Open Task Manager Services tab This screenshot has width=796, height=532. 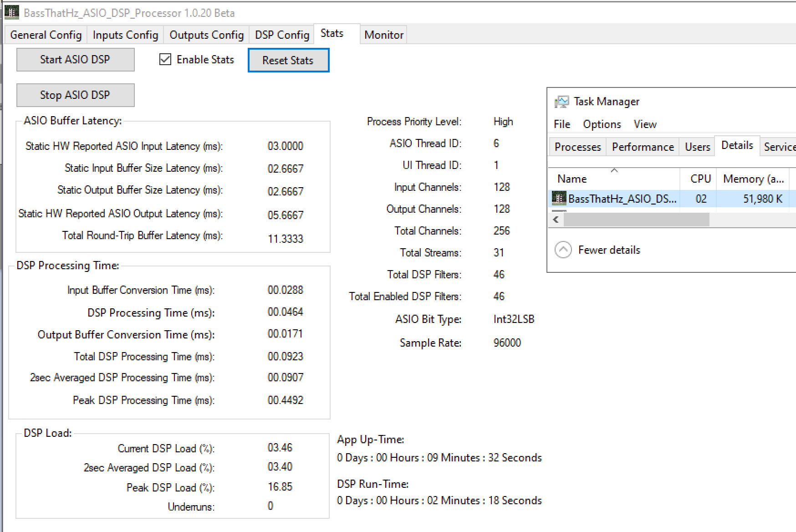779,147
